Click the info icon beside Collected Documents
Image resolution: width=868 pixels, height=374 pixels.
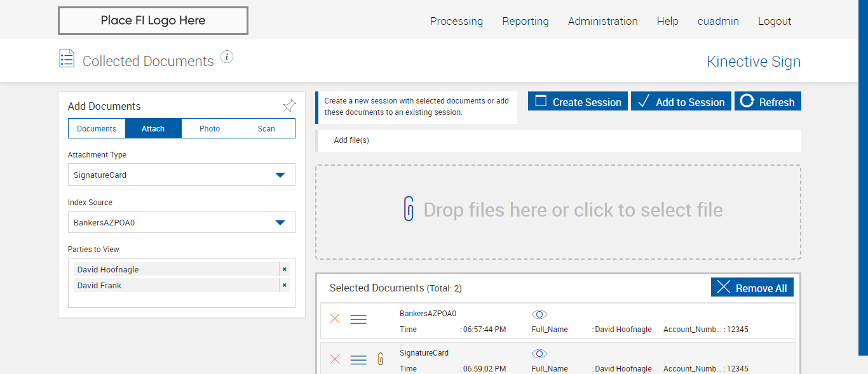pos(227,57)
